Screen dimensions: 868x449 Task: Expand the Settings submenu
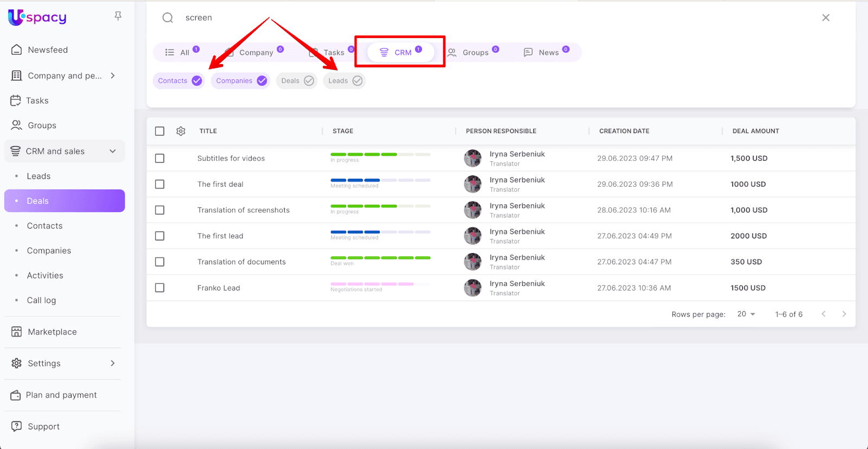[x=113, y=363]
